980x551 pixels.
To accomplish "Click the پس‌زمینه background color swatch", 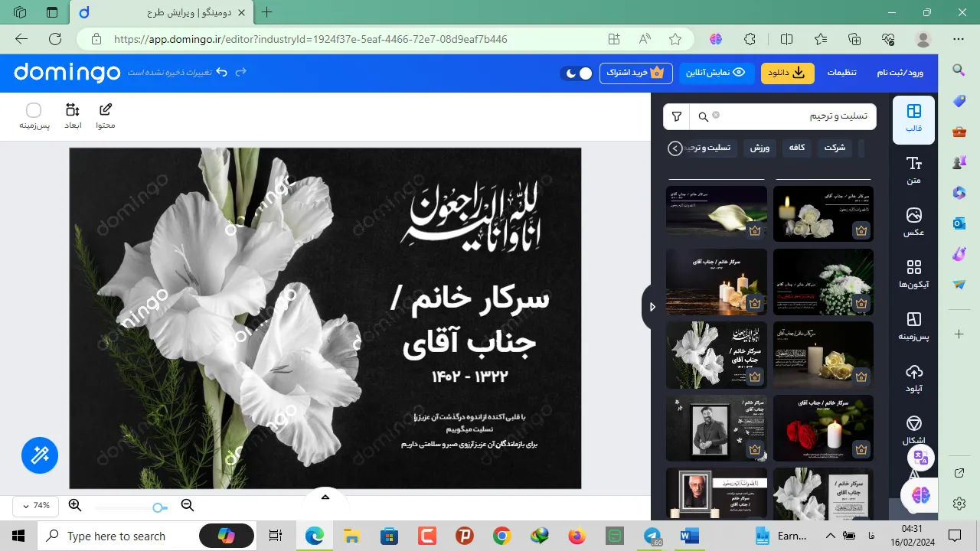I will [34, 110].
